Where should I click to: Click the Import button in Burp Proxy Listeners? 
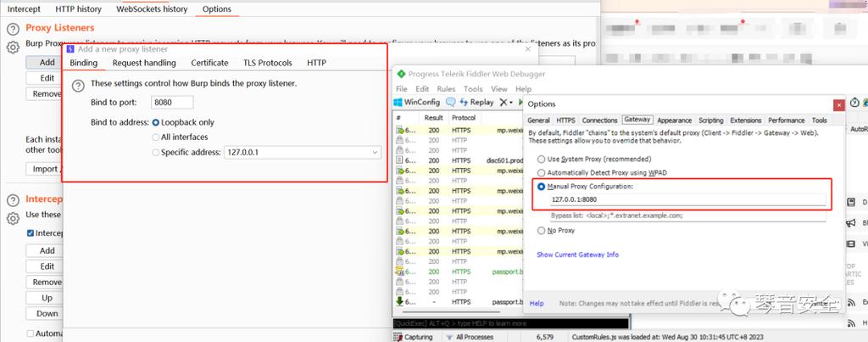44,169
